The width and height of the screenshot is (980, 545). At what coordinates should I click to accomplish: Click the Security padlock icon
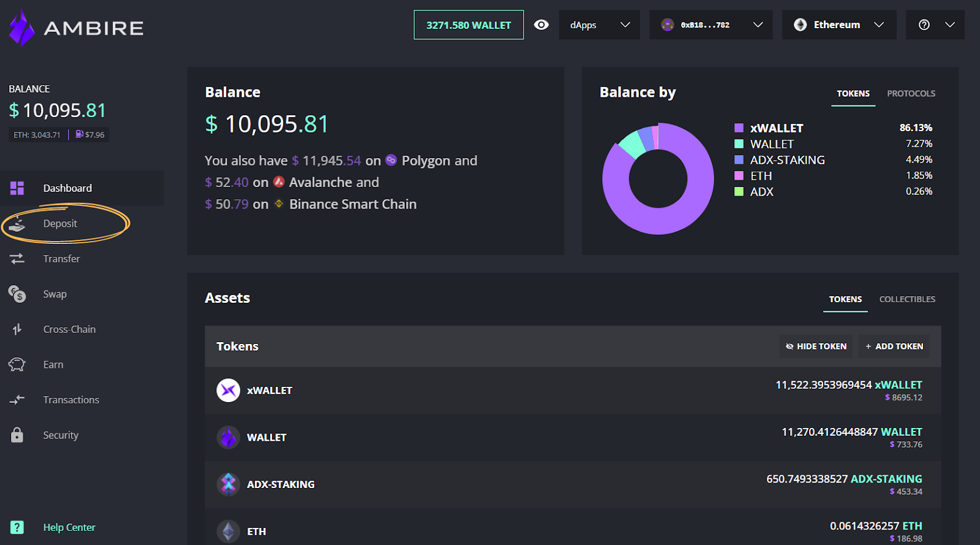(17, 435)
